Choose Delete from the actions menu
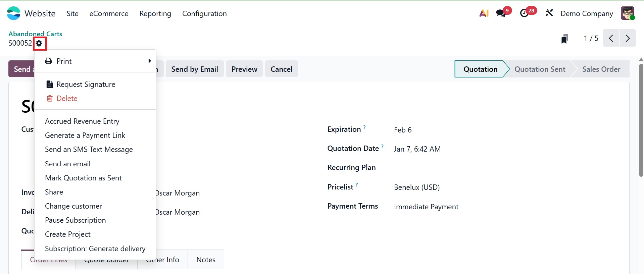Image resolution: width=644 pixels, height=274 pixels. point(67,99)
